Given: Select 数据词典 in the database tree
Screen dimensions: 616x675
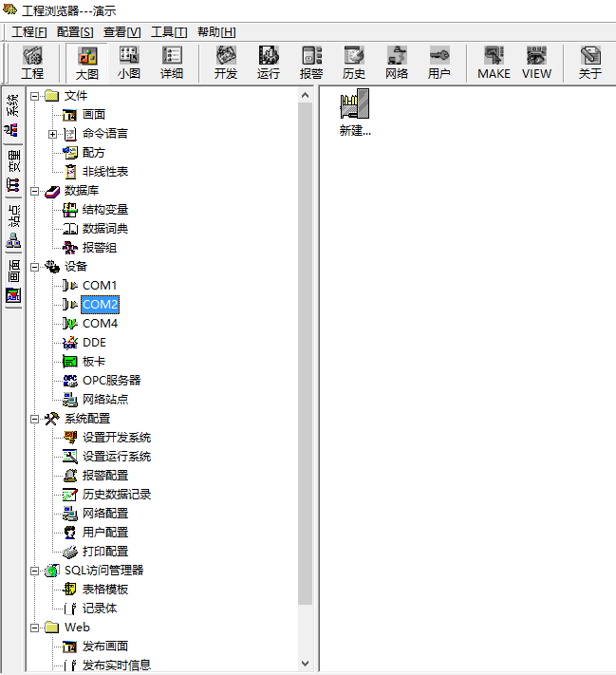Looking at the screenshot, I should pyautogui.click(x=104, y=229).
